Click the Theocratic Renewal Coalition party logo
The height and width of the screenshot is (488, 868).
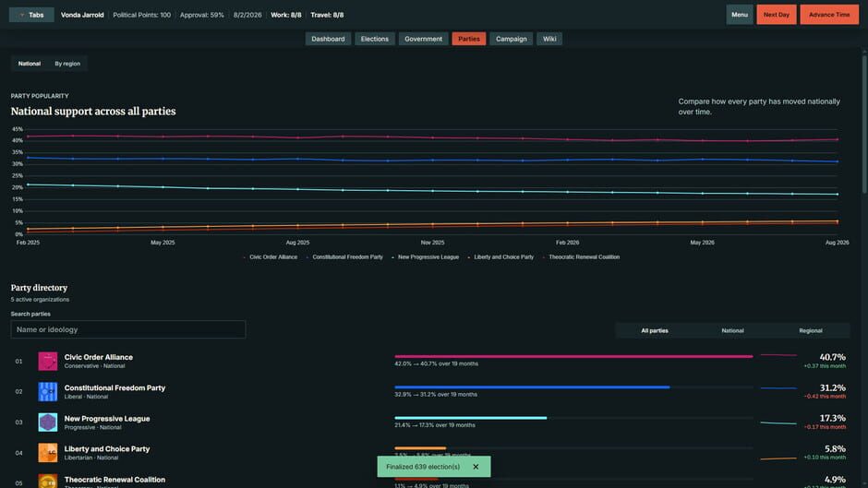pyautogui.click(x=48, y=481)
